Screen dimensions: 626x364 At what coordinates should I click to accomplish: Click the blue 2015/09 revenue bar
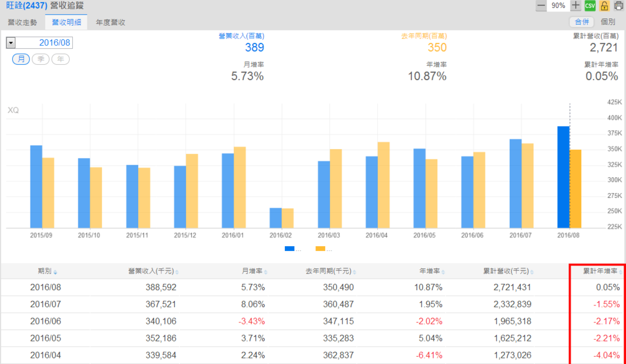click(36, 187)
